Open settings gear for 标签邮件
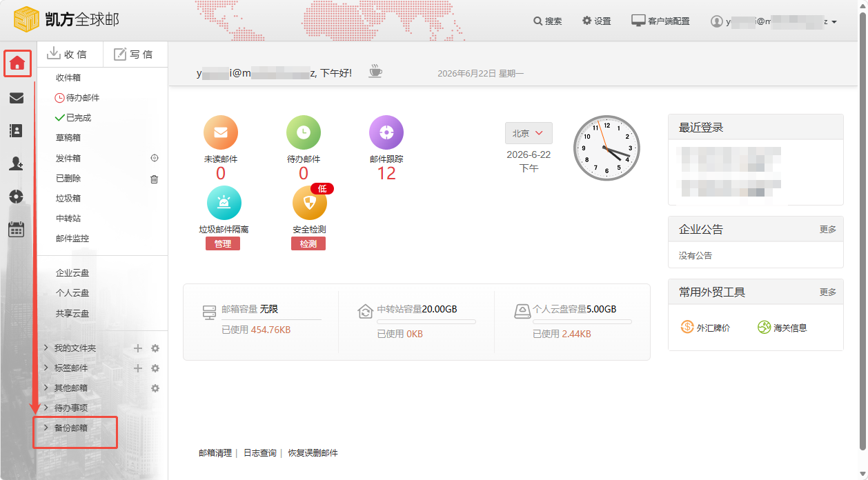The height and width of the screenshot is (480, 868). pos(155,368)
